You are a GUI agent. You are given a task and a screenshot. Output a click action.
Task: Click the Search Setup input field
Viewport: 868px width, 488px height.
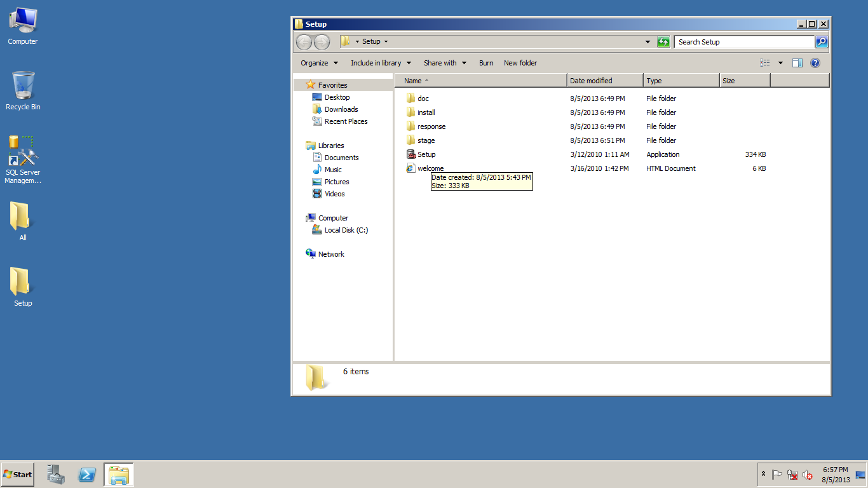coord(743,42)
